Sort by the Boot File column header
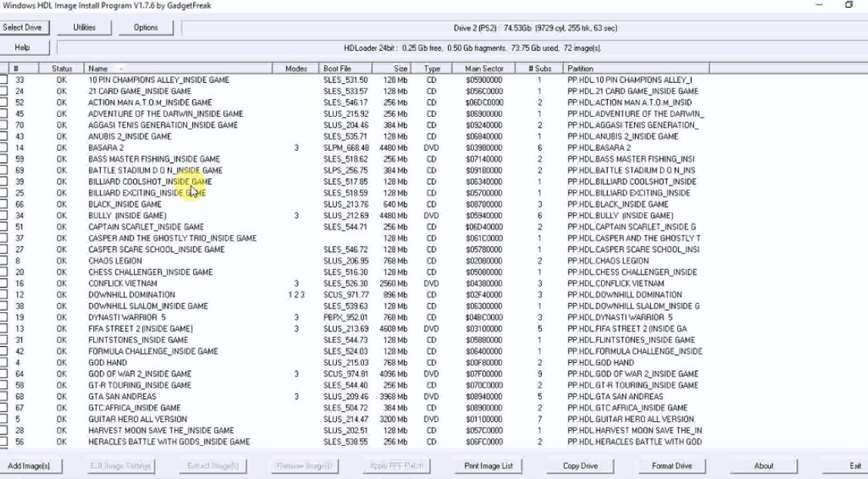 pos(346,68)
